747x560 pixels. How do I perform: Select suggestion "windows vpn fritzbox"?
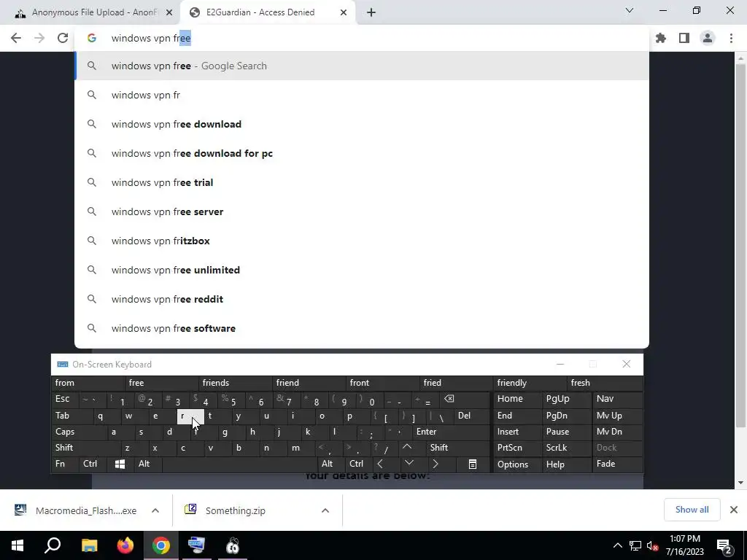pyautogui.click(x=362, y=241)
